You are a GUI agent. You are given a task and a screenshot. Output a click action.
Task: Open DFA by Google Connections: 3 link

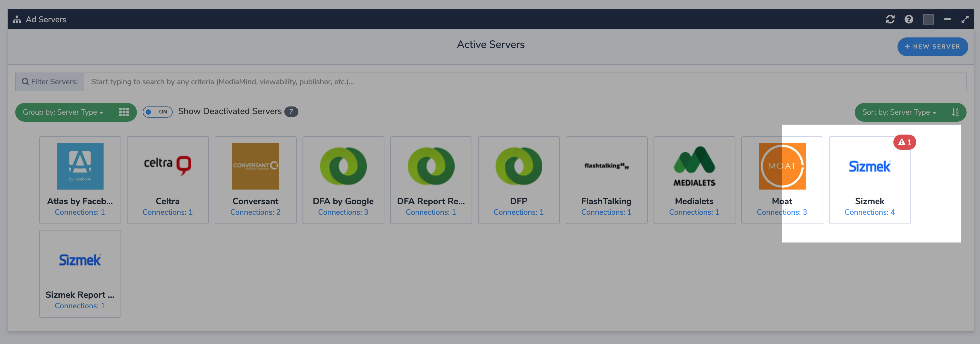point(343,212)
